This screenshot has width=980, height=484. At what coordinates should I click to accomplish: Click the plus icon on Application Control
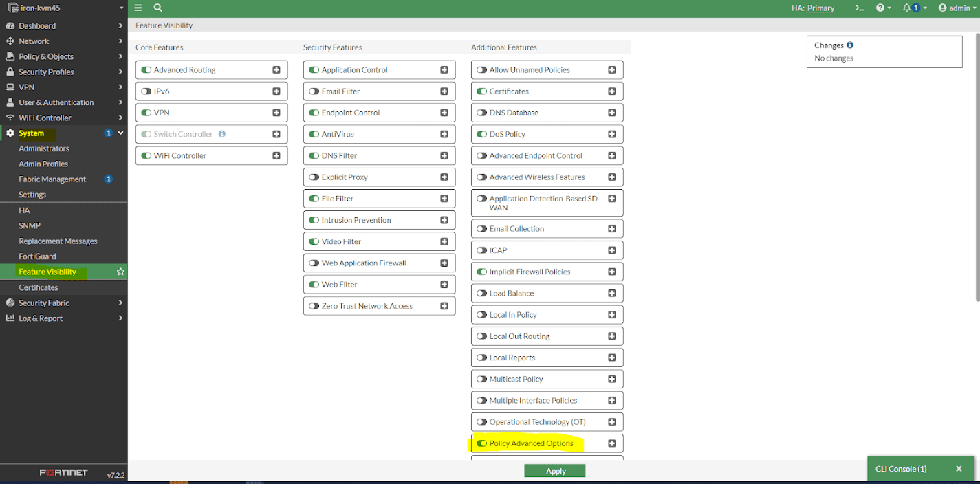[444, 69]
